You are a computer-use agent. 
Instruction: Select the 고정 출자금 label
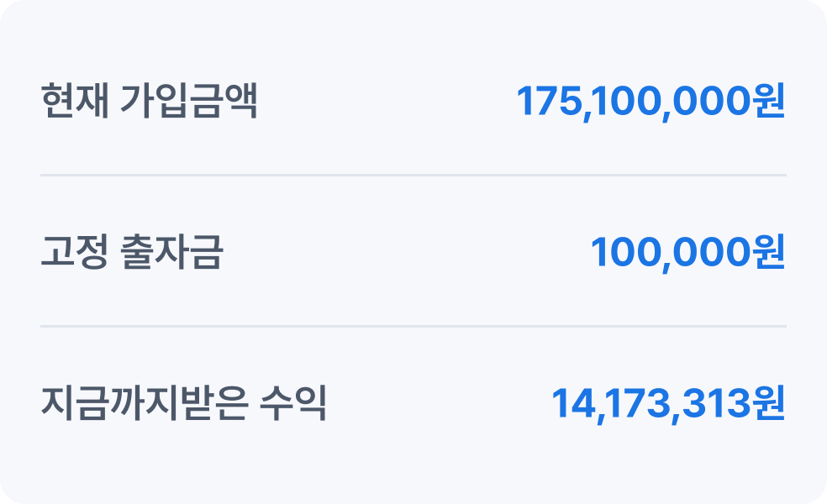[x=132, y=252]
